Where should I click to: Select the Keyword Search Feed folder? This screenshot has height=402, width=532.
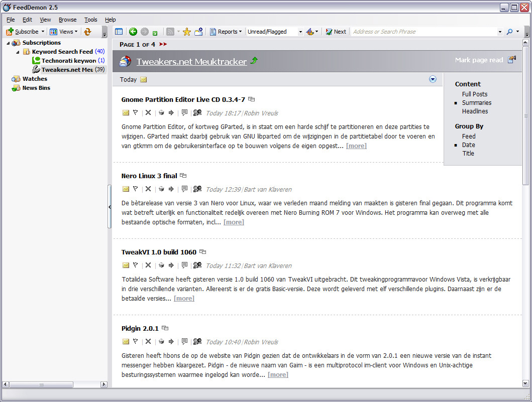coord(62,52)
